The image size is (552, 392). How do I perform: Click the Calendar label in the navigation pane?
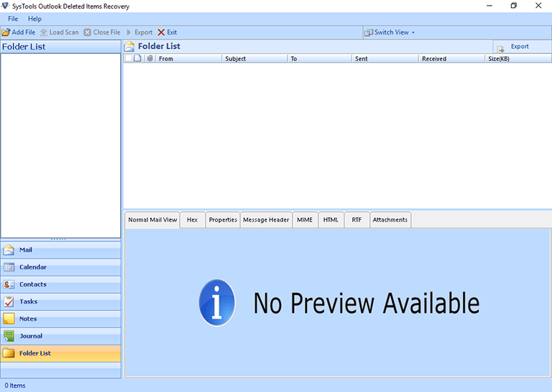pos(33,267)
